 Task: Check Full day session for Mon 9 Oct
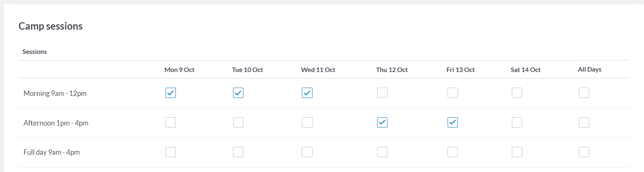(170, 152)
